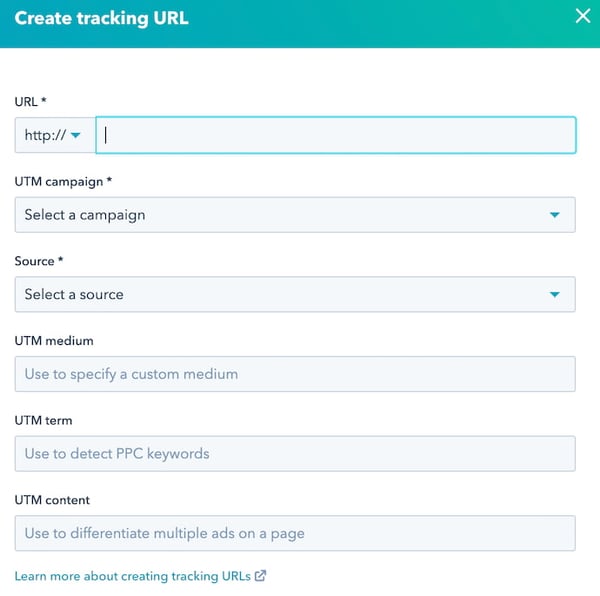Close the Create tracking URL dialog
The width and height of the screenshot is (600, 596).
[x=582, y=16]
